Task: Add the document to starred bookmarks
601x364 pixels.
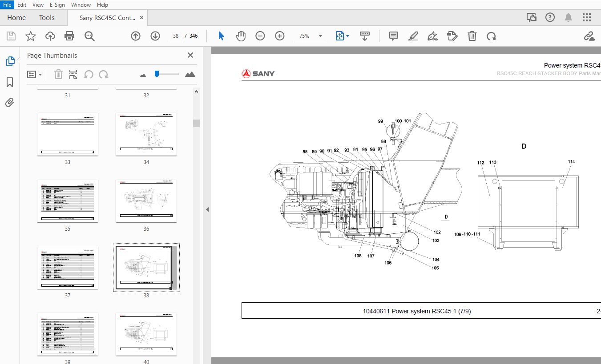Action: pyautogui.click(x=31, y=36)
